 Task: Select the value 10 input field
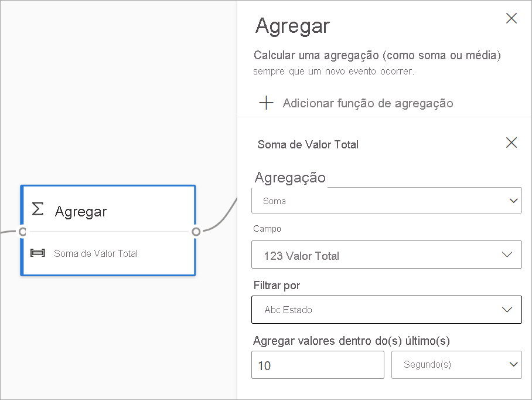click(318, 364)
